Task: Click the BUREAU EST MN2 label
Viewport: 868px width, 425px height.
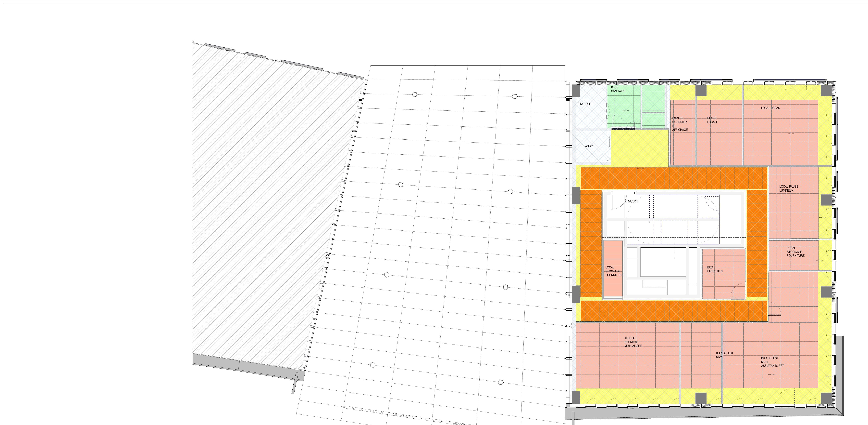Action: pyautogui.click(x=724, y=355)
